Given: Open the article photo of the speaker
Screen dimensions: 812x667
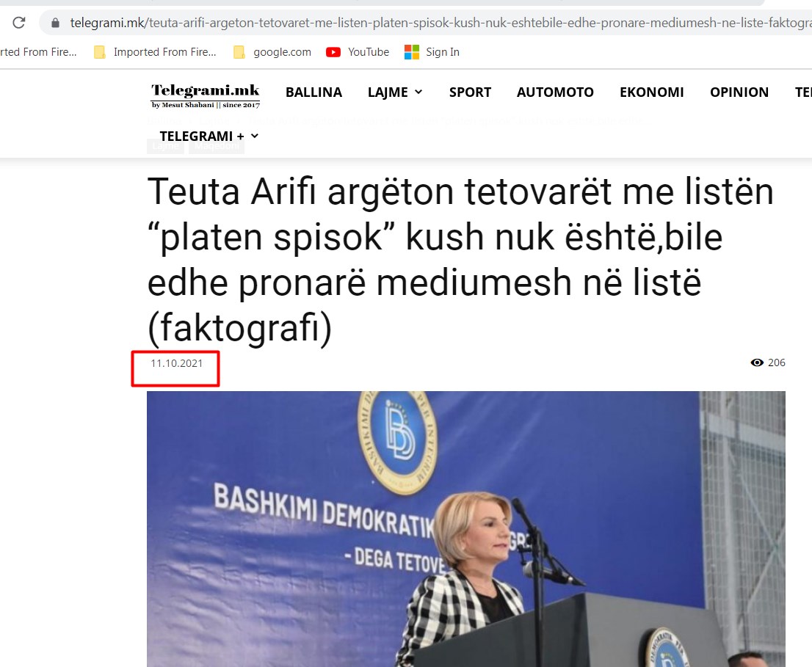Looking at the screenshot, I should pos(466,529).
